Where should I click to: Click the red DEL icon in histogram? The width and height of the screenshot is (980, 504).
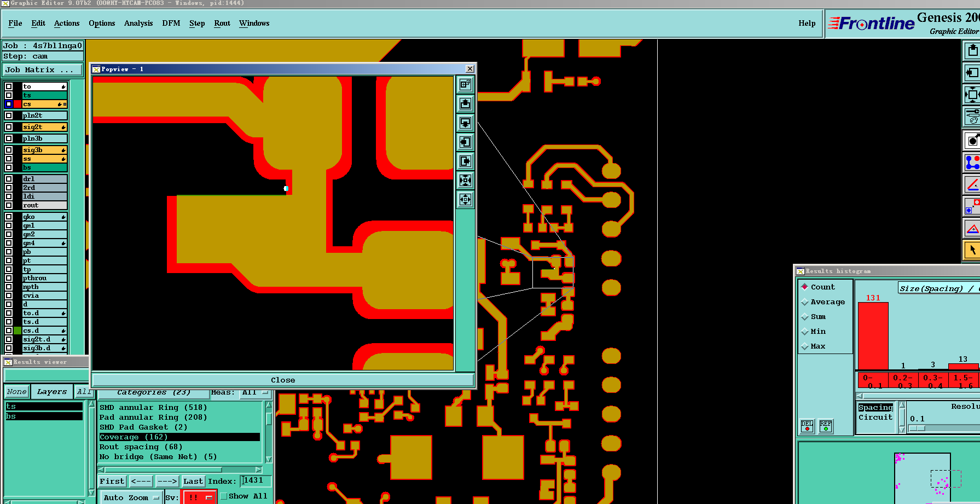(807, 426)
